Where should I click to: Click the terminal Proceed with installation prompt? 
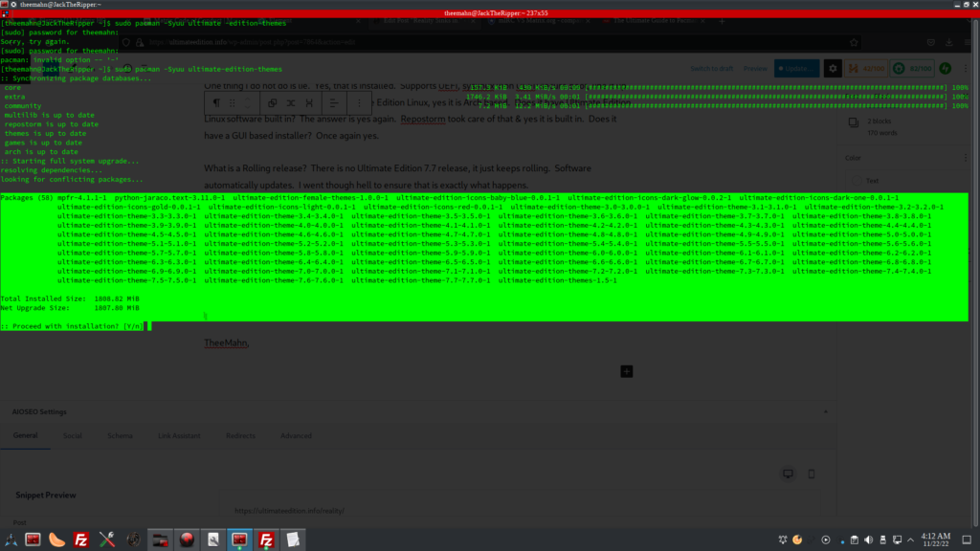click(x=72, y=326)
